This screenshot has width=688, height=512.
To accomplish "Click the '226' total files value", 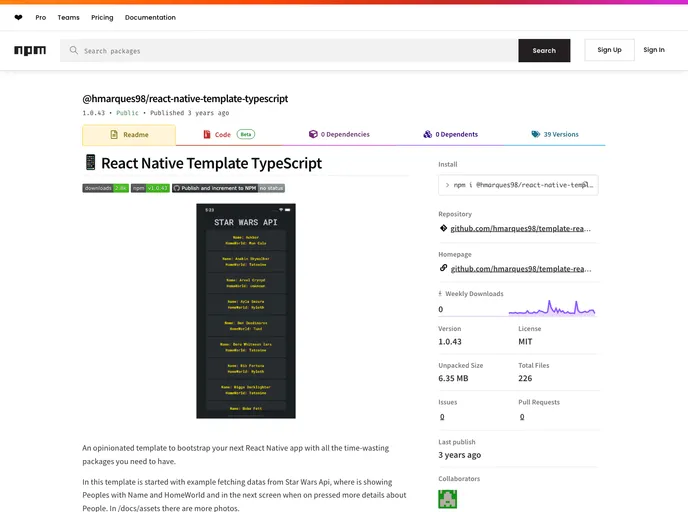I will click(525, 378).
